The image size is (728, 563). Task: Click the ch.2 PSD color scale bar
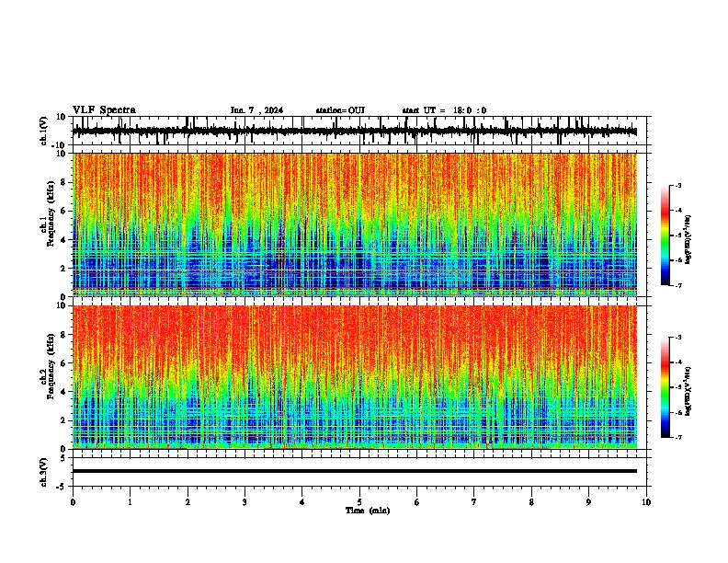[x=665, y=387]
